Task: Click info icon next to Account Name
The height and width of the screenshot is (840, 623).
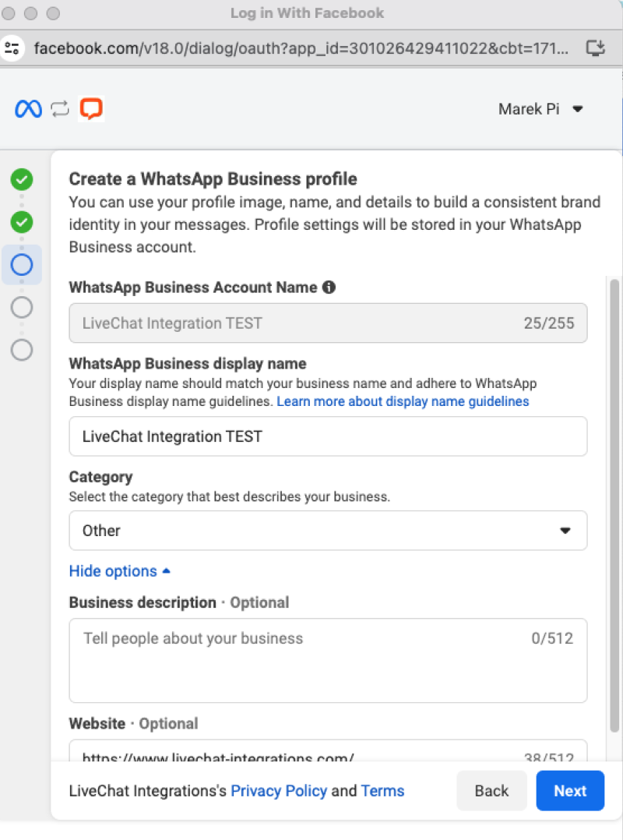Action: pos(329,288)
